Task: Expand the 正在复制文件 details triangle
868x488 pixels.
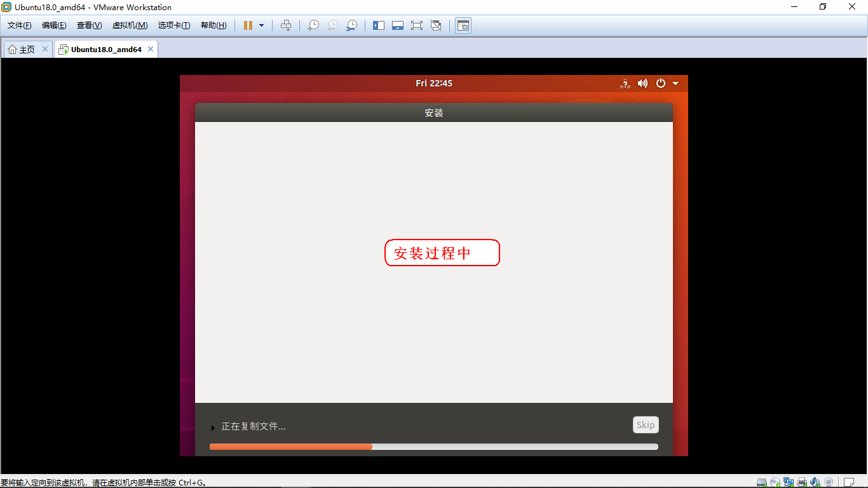Action: click(213, 428)
